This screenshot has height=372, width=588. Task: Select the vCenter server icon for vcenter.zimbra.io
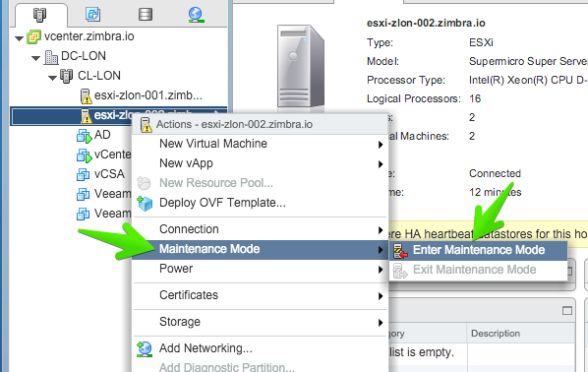tap(33, 37)
